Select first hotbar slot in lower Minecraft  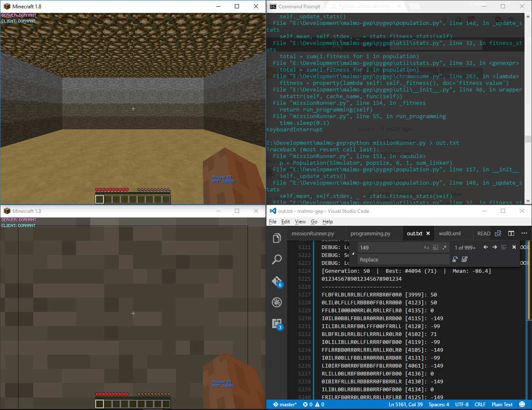coord(99,404)
